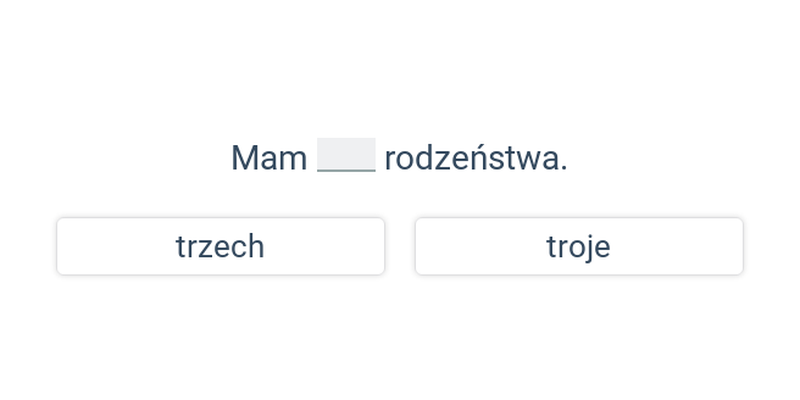
Task: Click the word 'Mam'
Action: click(x=269, y=158)
